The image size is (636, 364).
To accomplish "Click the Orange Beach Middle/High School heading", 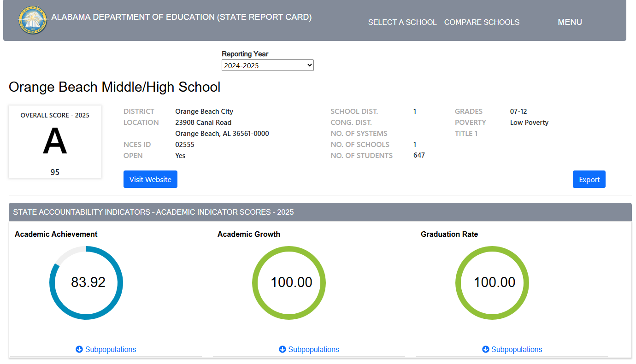I will pyautogui.click(x=115, y=87).
